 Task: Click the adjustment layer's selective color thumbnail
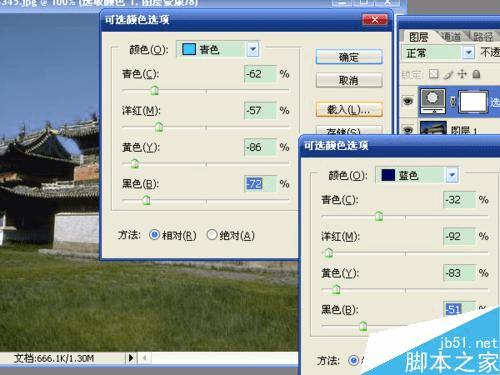[x=433, y=101]
